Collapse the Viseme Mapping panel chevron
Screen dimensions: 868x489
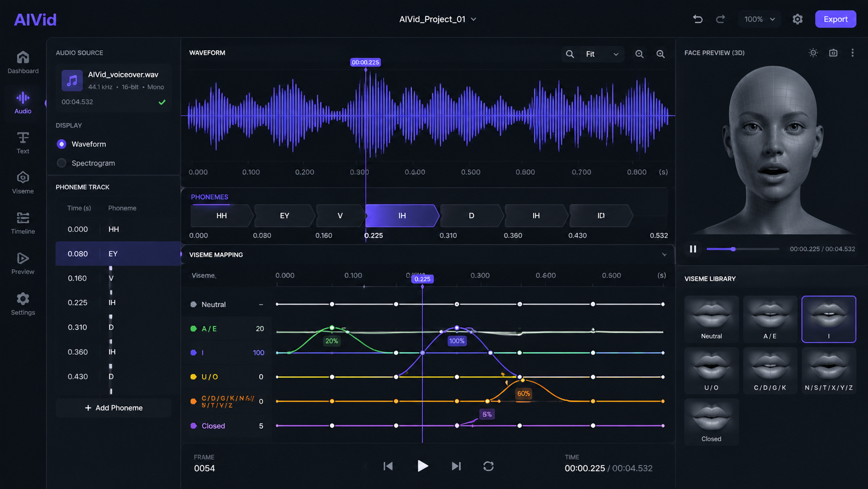pyautogui.click(x=664, y=255)
